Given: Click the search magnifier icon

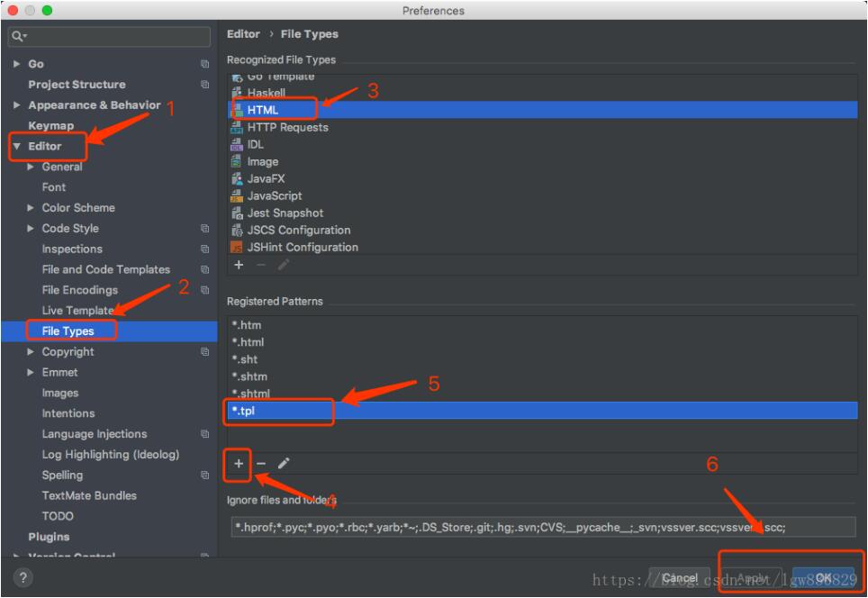Looking at the screenshot, I should [x=18, y=37].
